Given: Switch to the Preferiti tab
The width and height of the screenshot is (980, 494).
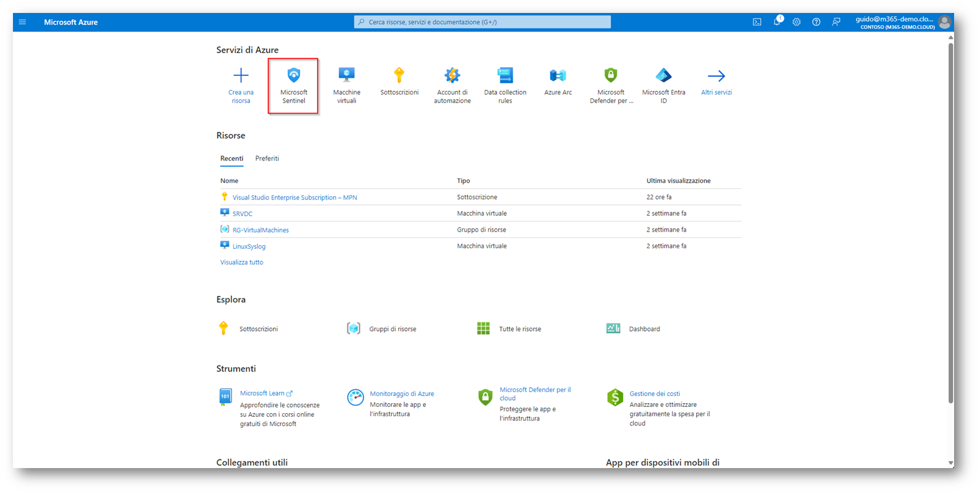Looking at the screenshot, I should (x=267, y=159).
